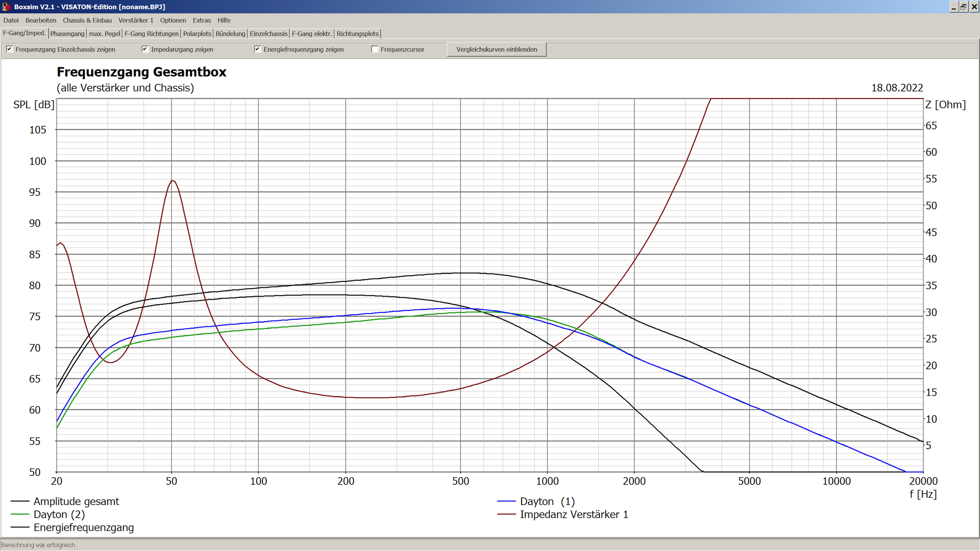Open the Einzelchassis tab
Screen dimensions: 980x551
pos(269,34)
